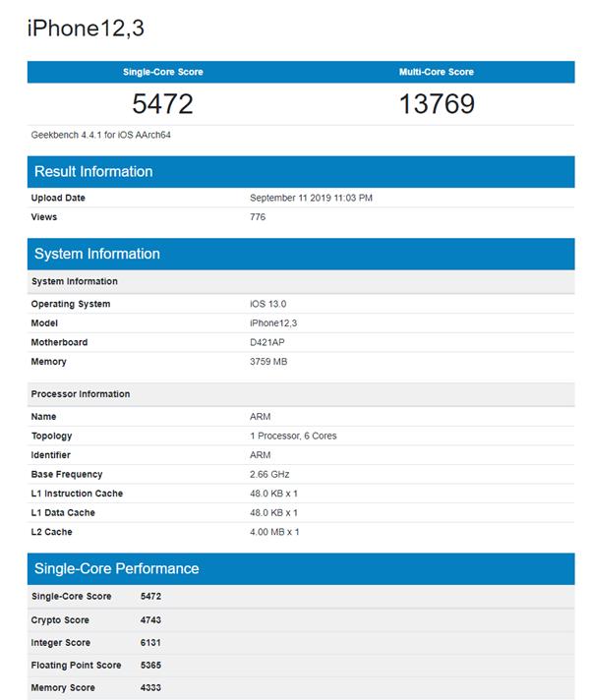The width and height of the screenshot is (590, 700).
Task: Click the Topology label
Action: pos(51,436)
